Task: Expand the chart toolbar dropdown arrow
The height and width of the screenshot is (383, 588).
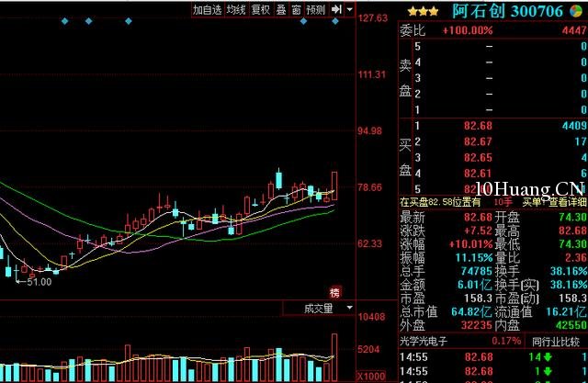Action: tap(349, 10)
